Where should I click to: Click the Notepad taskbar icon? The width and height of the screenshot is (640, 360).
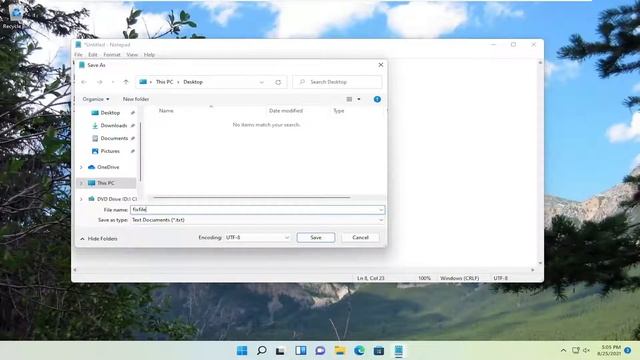click(x=399, y=351)
